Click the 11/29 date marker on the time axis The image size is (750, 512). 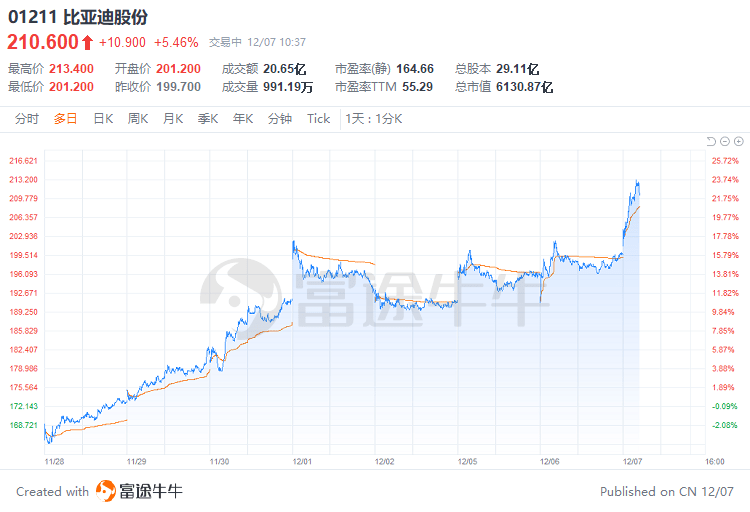[x=136, y=462]
